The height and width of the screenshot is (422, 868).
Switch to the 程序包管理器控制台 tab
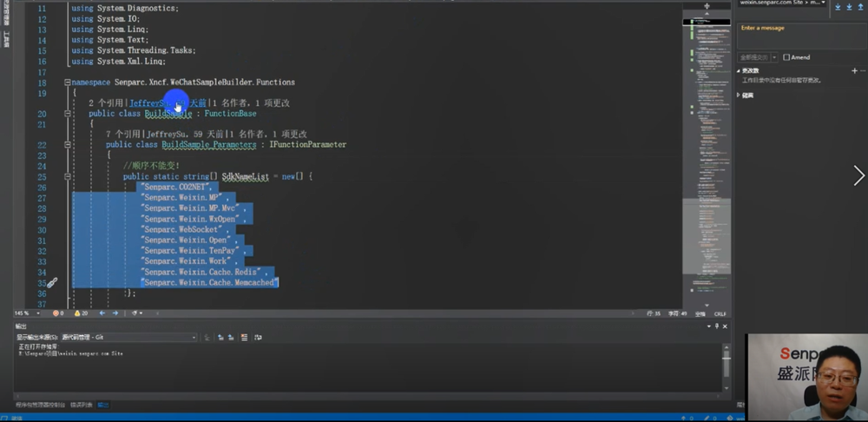pyautogui.click(x=41, y=405)
